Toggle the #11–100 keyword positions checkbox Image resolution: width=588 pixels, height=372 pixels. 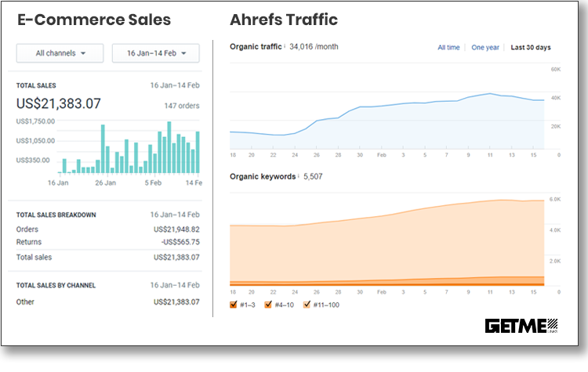pos(307,304)
